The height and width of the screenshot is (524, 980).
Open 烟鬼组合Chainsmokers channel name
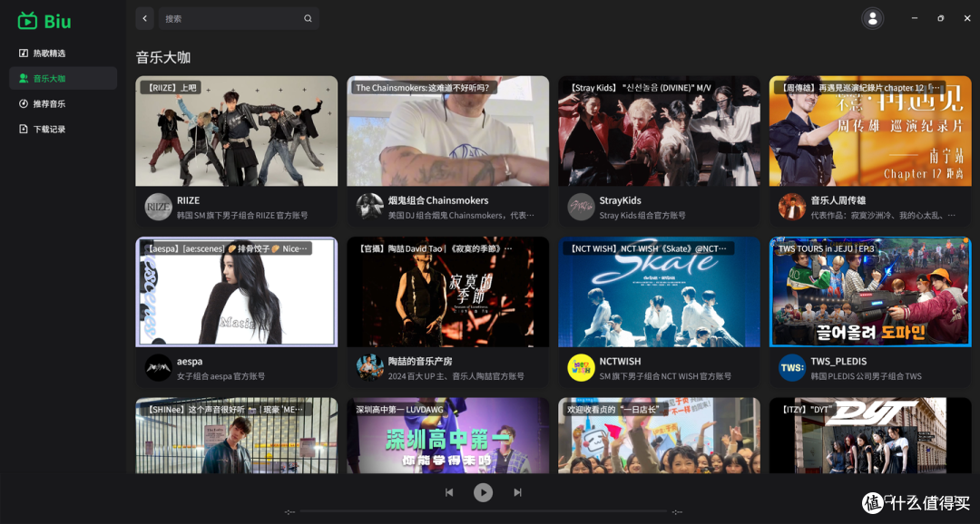[x=438, y=200]
